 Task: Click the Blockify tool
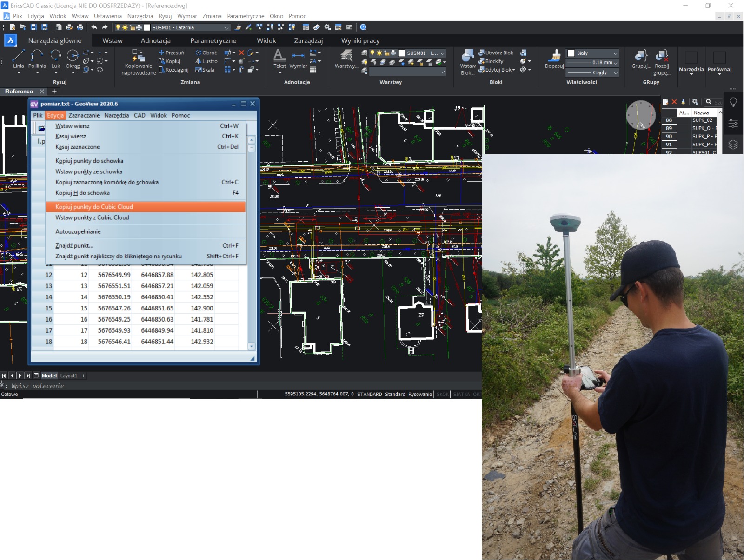(491, 61)
